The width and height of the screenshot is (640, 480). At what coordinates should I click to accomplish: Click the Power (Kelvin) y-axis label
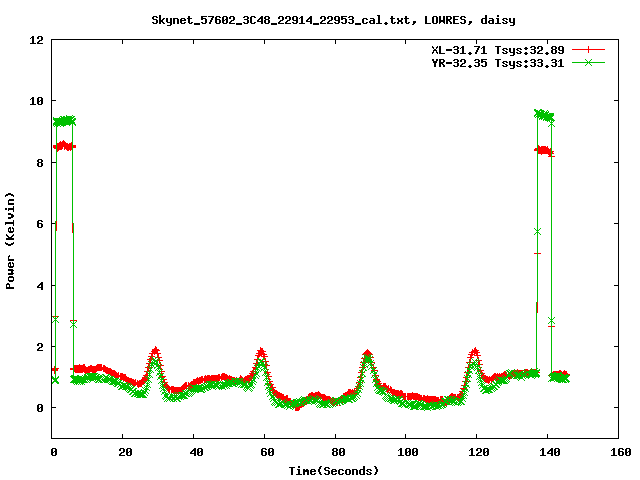[x=10, y=241]
